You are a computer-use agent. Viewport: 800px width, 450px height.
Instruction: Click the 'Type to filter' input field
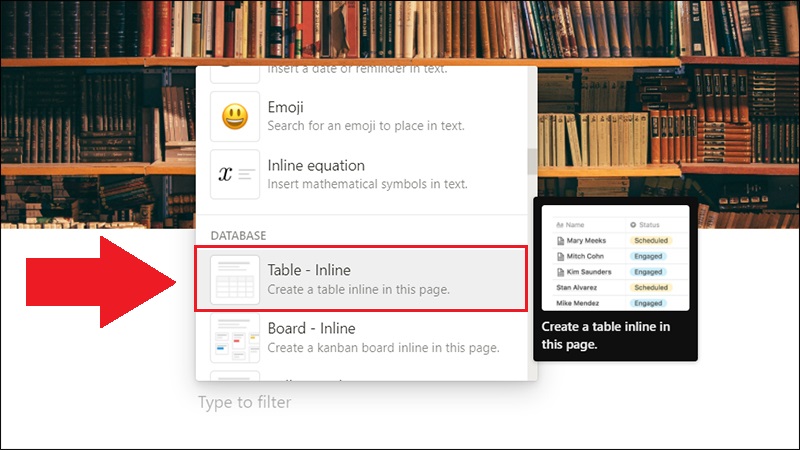(x=245, y=402)
